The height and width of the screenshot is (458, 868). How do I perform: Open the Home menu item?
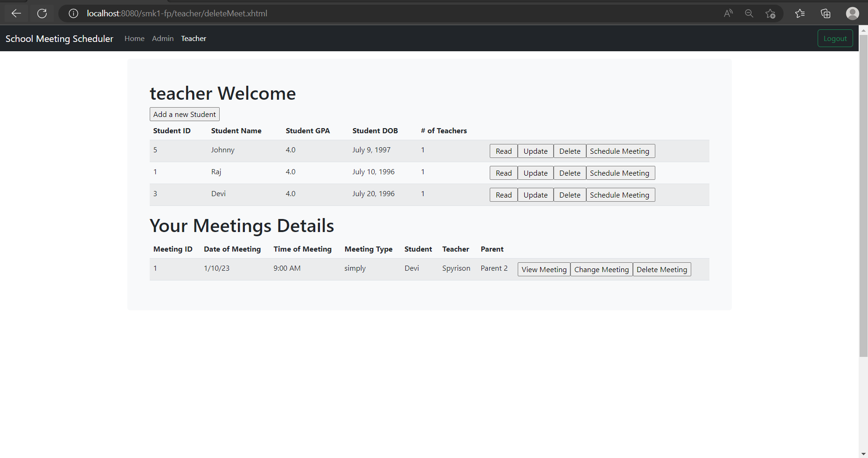click(x=134, y=38)
